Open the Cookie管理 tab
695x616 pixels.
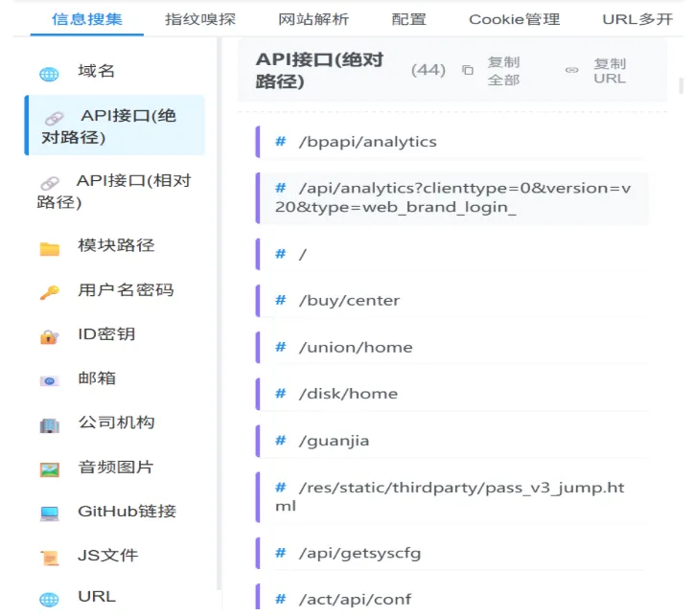click(x=515, y=19)
